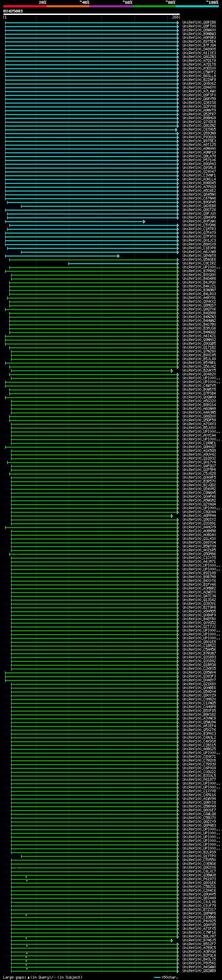Select the UniRef100_C6THG5 label
Screen dimensions: 222x980
click(199, 130)
